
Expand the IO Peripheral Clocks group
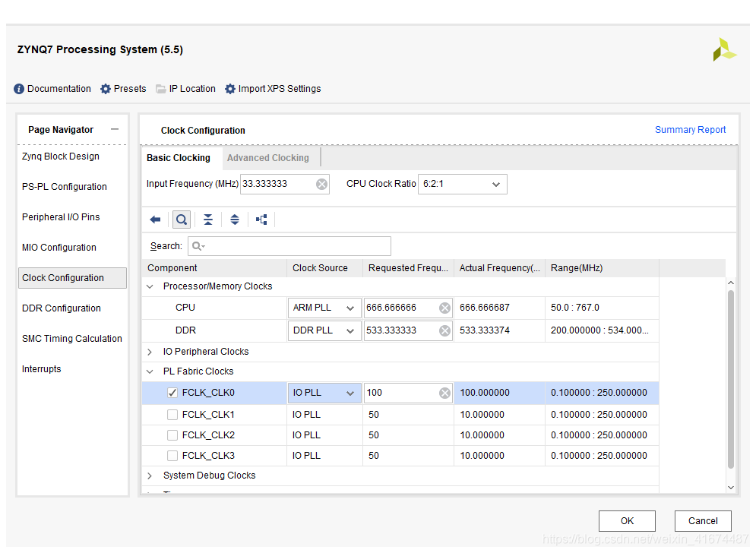(150, 352)
